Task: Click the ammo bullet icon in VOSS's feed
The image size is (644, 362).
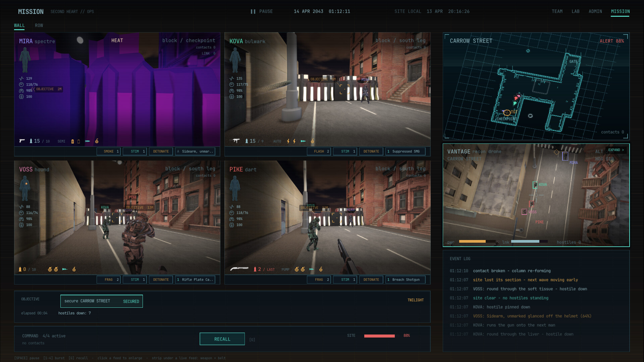Action: coord(20,269)
